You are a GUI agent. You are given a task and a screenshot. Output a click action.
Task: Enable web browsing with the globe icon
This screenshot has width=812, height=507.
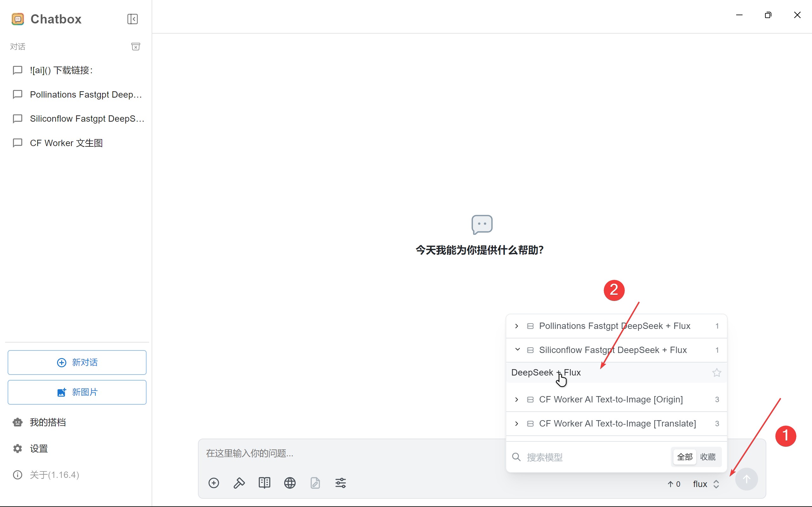pos(290,483)
